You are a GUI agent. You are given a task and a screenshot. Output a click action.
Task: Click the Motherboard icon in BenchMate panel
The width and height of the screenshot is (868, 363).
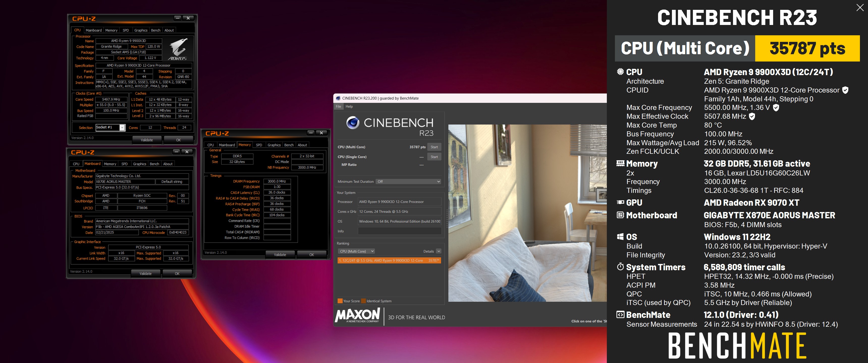point(620,215)
